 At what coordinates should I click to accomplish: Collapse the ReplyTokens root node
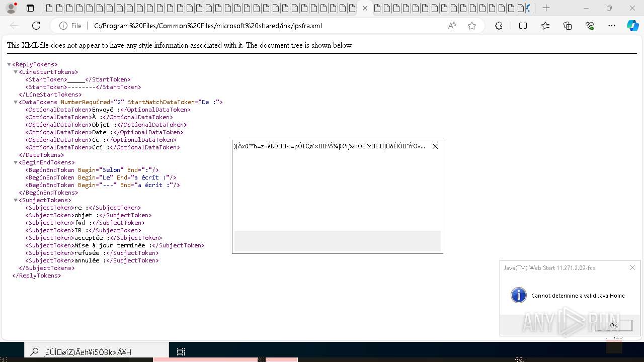9,64
